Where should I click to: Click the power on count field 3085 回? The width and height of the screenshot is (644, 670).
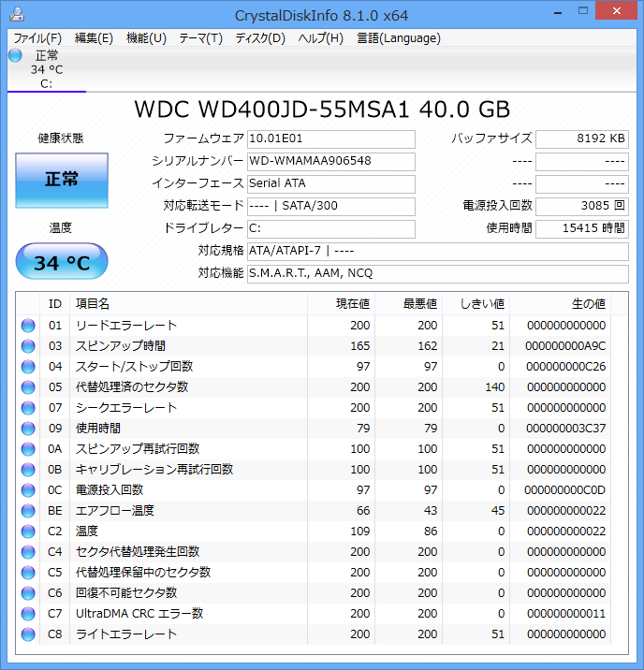click(582, 206)
